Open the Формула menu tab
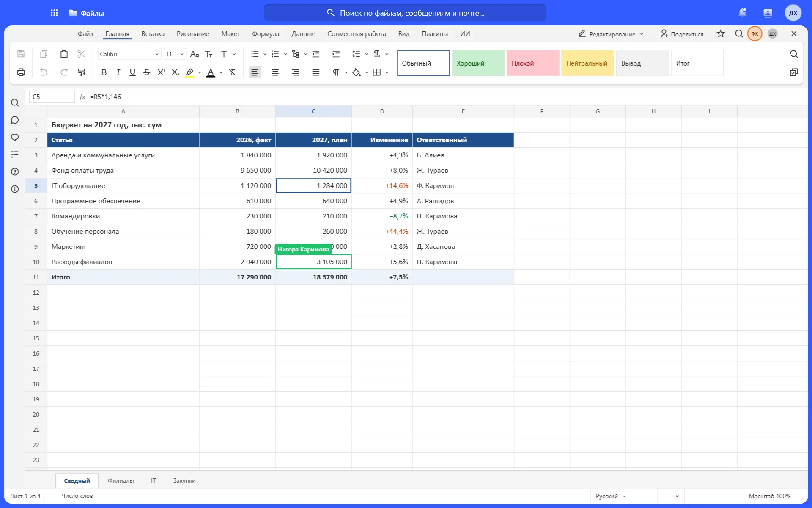Screen dimensions: 812x508 point(266,34)
